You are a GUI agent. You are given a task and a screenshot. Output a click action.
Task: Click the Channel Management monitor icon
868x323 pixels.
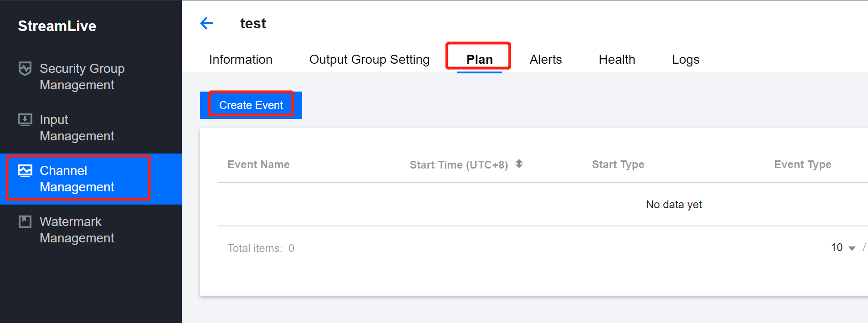[x=25, y=171]
